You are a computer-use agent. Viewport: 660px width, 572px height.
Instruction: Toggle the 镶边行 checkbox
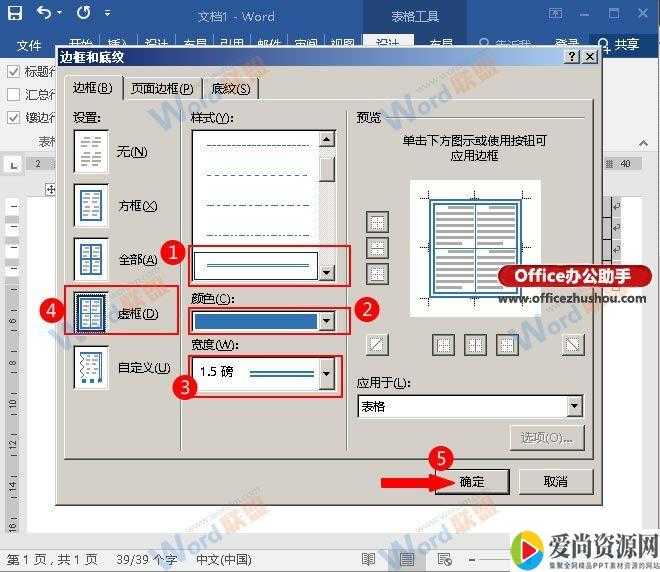pyautogui.click(x=14, y=117)
